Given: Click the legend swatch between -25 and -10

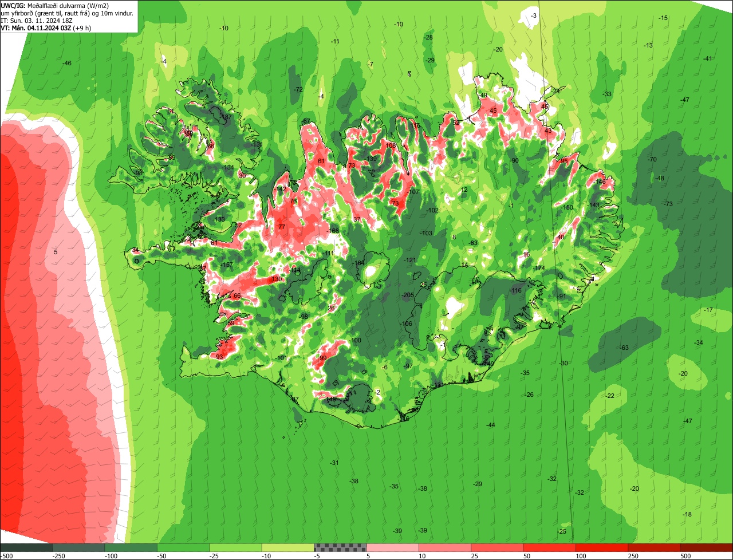Looking at the screenshot, I should coord(236,547).
